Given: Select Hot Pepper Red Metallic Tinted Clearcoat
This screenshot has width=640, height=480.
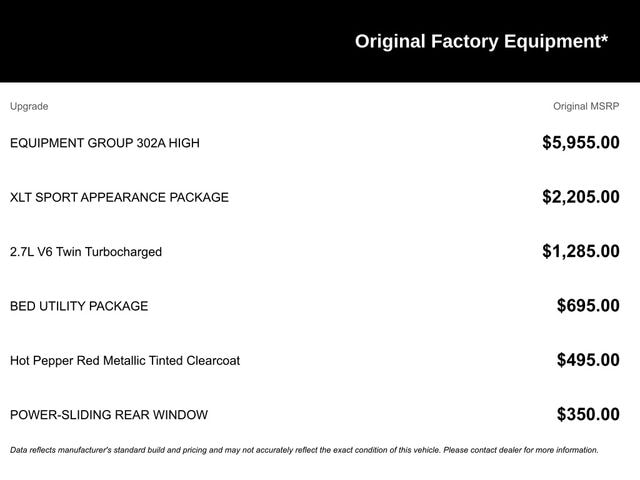Looking at the screenshot, I should point(125,361).
